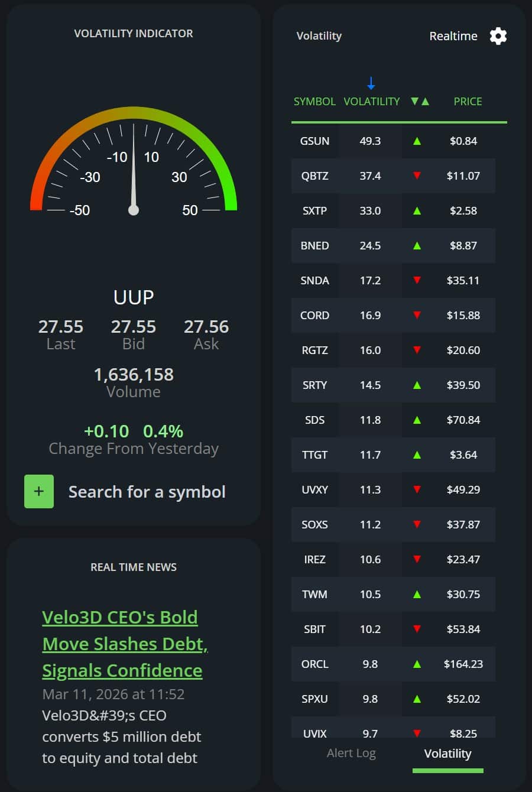Click the UUP symbol name
Viewport: 532px width, 792px height.
[x=133, y=297]
